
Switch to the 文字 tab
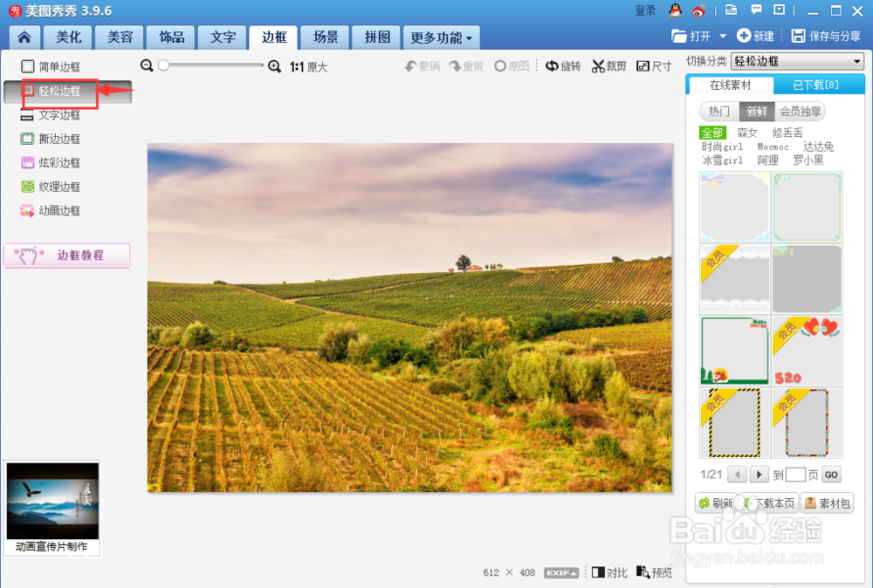tap(223, 38)
